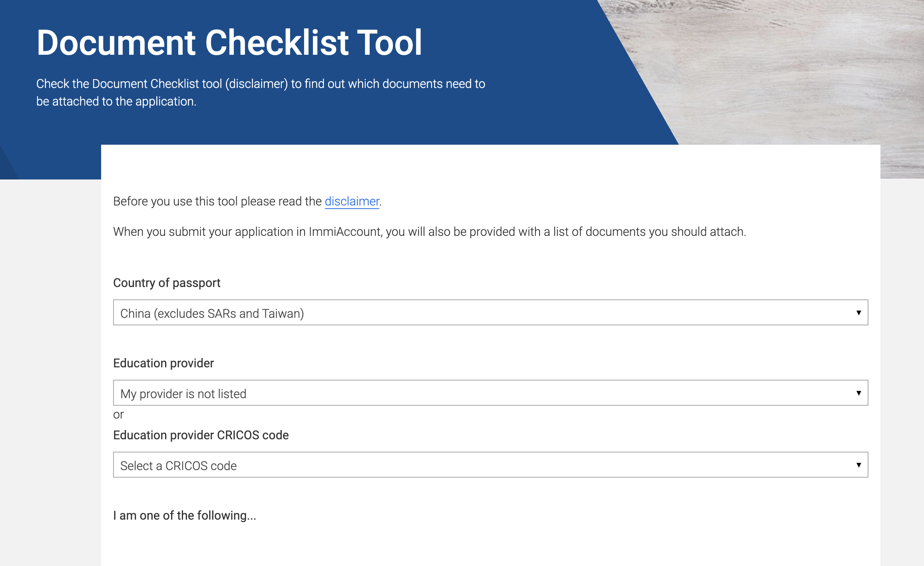This screenshot has width=924, height=566.
Task: Open the disclaimer link
Action: 352,201
